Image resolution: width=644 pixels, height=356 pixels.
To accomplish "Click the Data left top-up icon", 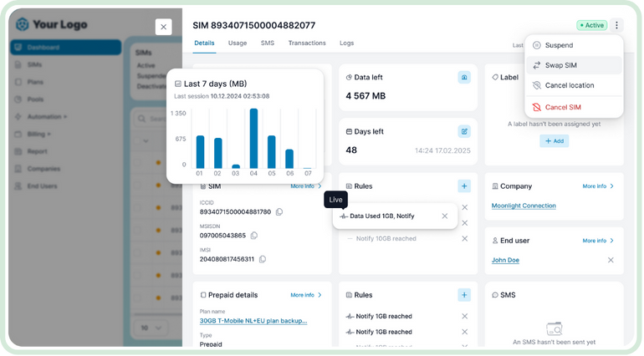I will (463, 77).
